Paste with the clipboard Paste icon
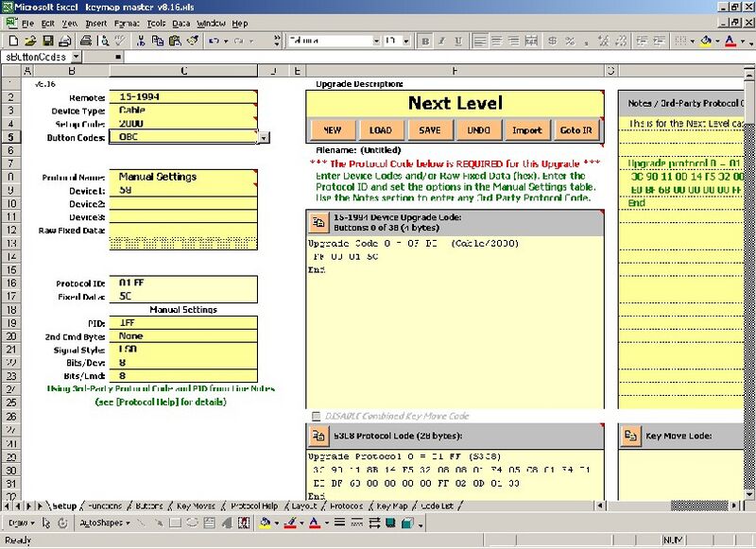Viewport: 756px width, 549px height. (175, 41)
